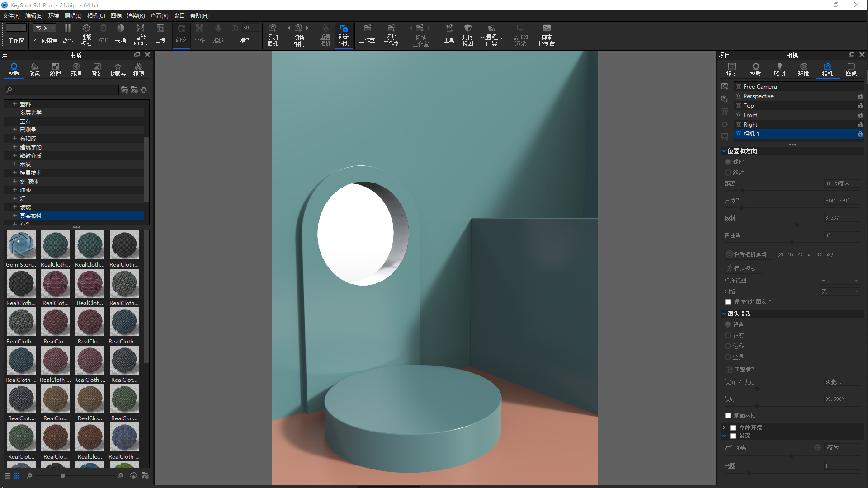This screenshot has height=488, width=868.
Task: Select the 全景 panorama lens option
Action: [x=728, y=357]
